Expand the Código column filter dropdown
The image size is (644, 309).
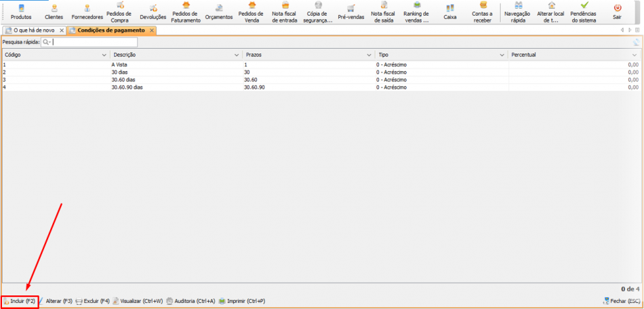[104, 54]
